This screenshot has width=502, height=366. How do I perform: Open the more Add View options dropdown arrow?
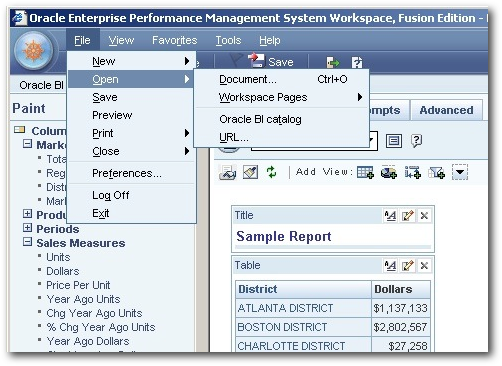point(460,172)
